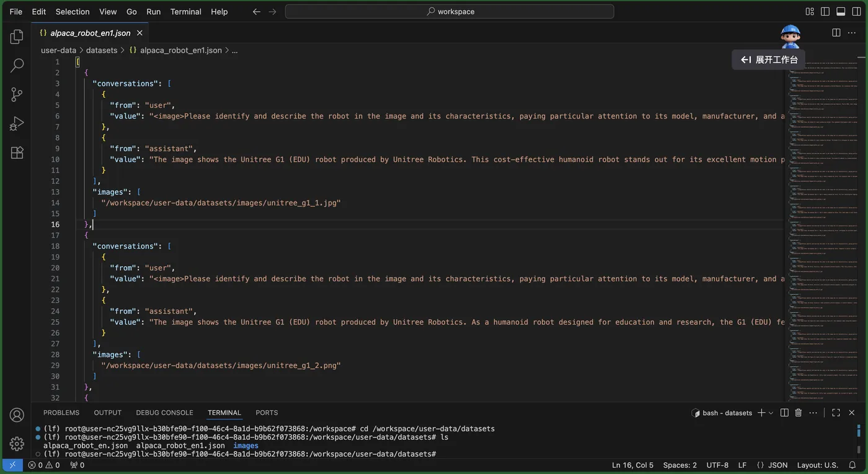
Task: Go back using the left arrow
Action: (257, 12)
